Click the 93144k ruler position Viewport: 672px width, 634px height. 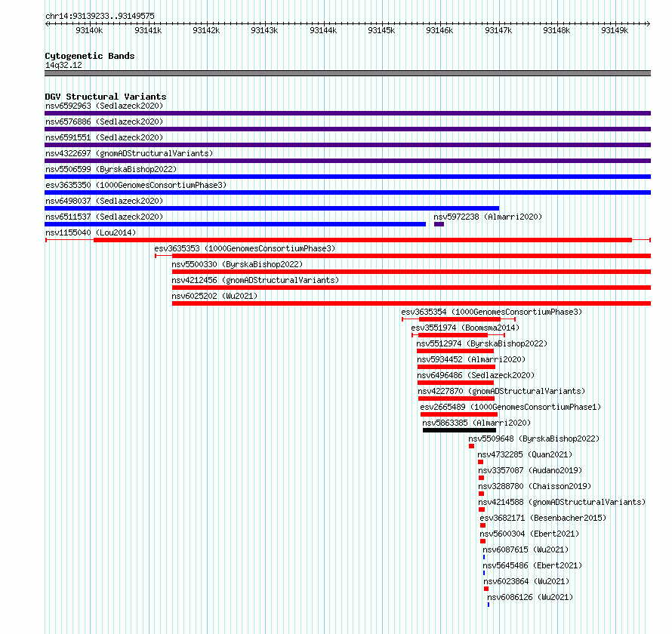[x=323, y=30]
